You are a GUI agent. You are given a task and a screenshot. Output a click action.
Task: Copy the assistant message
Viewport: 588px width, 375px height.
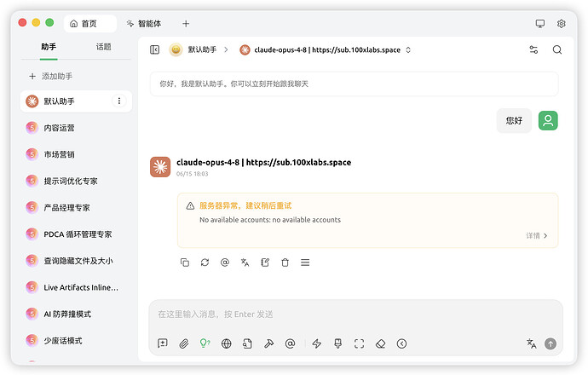[x=185, y=262]
